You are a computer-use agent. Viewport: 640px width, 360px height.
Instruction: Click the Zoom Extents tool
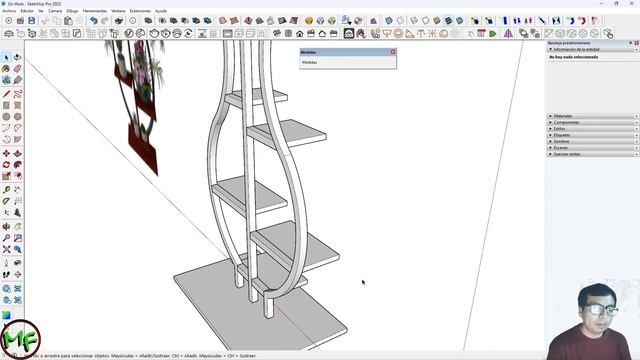click(6, 249)
